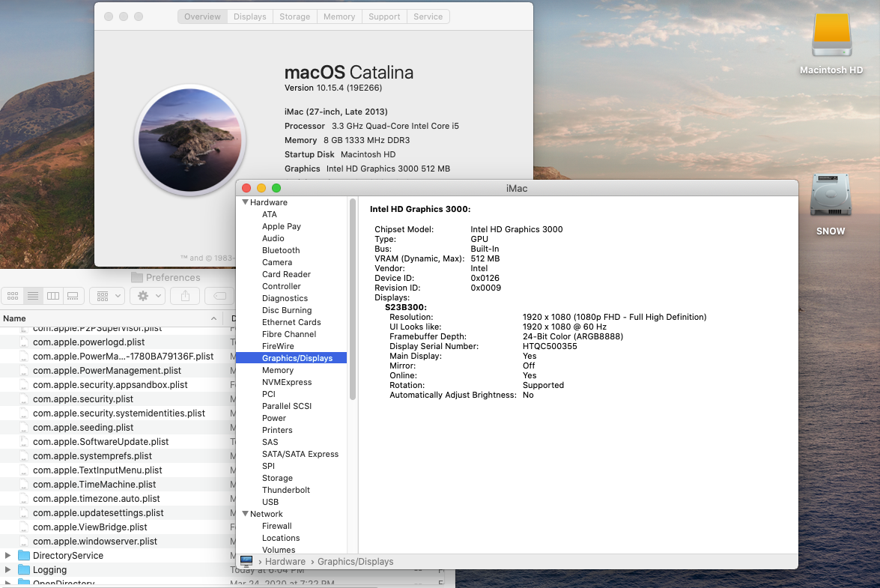Select com.apple.security.plist file
Screen dimensions: 880x588
coord(83,399)
